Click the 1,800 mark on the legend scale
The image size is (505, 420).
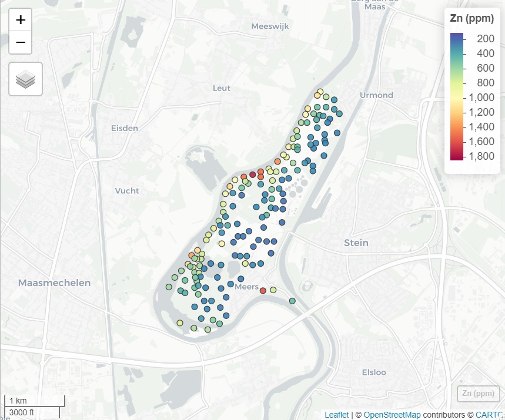click(483, 156)
